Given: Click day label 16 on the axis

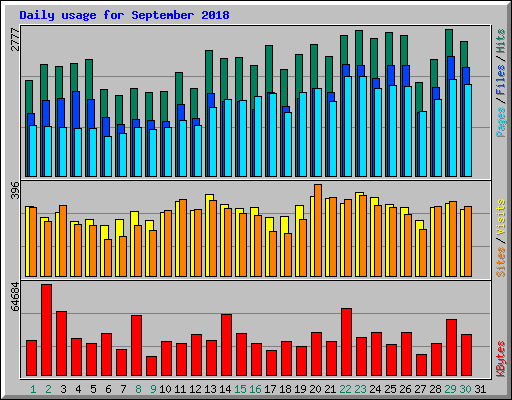Looking at the screenshot, I should pyautogui.click(x=255, y=389).
